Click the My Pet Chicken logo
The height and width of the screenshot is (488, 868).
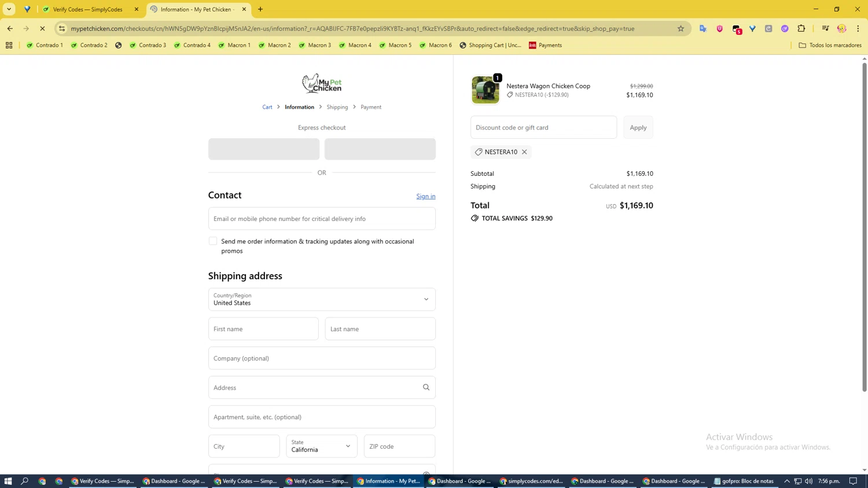(322, 83)
